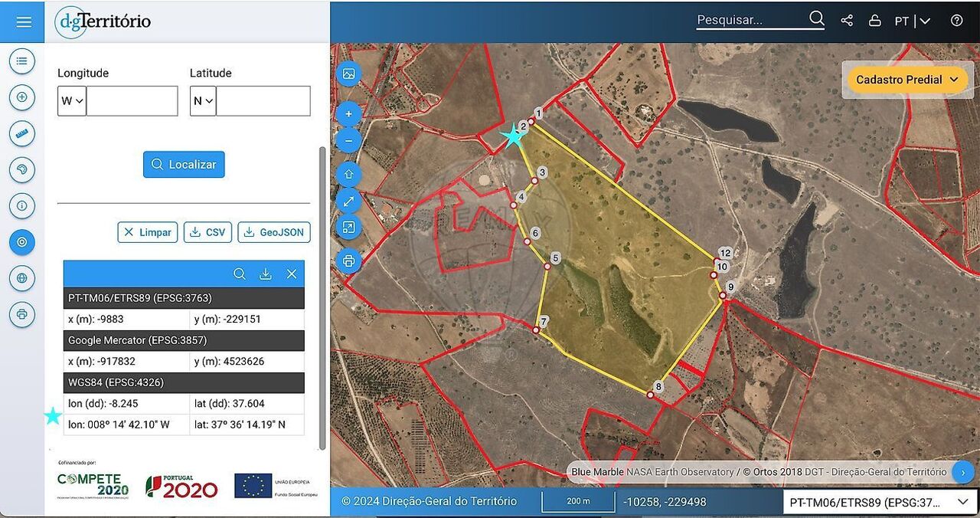This screenshot has width=980, height=518.
Task: Select the WGS84 (EPSG:4326) header row
Action: (x=184, y=382)
